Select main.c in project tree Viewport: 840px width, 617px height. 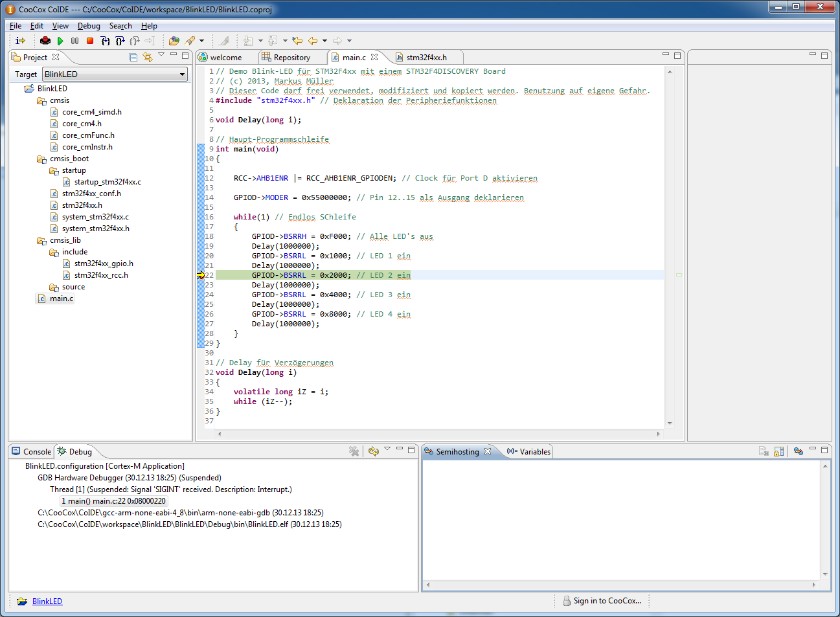point(62,298)
